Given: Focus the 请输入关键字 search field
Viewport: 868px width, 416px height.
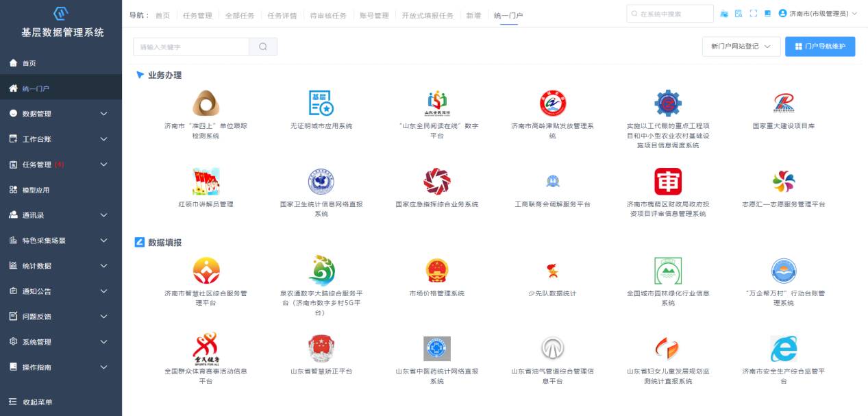Looking at the screenshot, I should click(190, 47).
